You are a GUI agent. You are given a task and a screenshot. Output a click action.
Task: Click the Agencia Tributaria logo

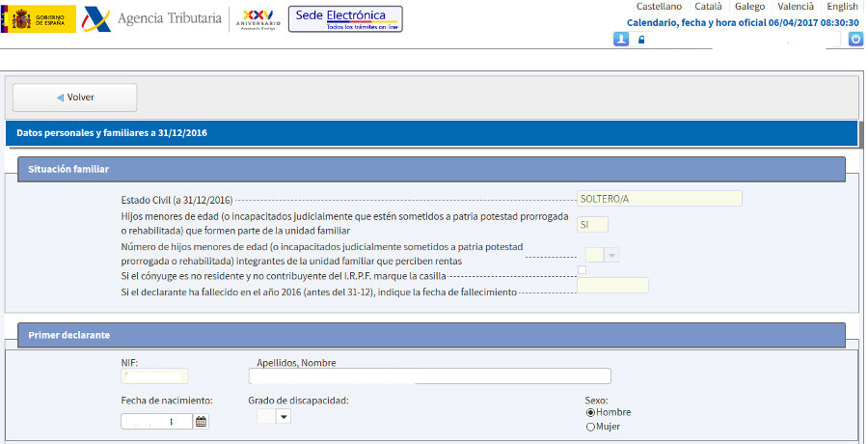[152, 19]
